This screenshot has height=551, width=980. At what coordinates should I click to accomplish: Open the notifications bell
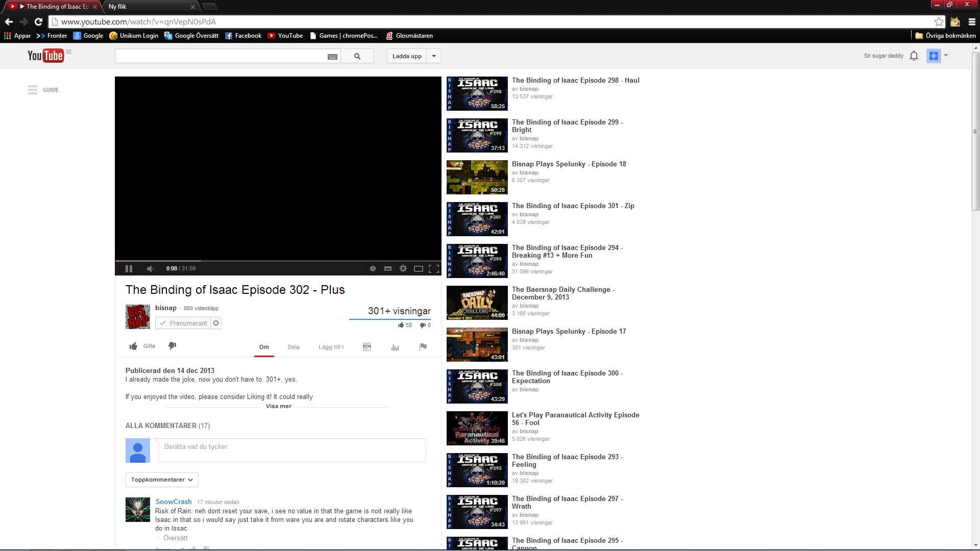914,56
